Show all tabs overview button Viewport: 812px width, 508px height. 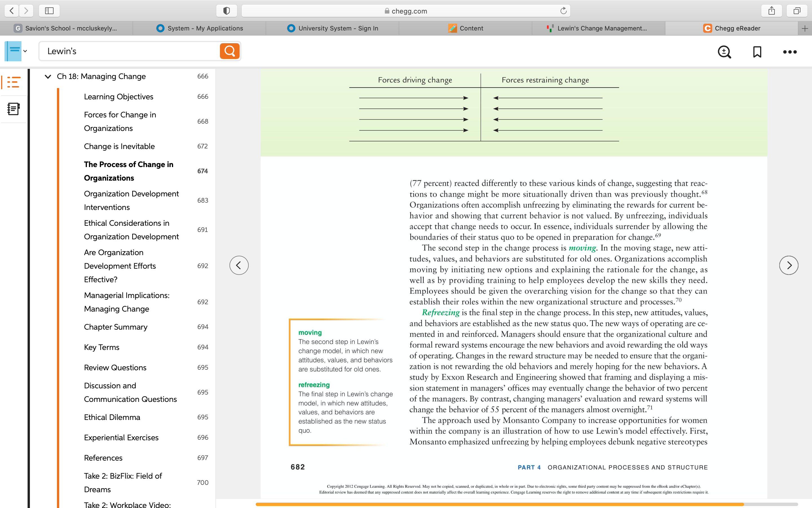coord(797,11)
